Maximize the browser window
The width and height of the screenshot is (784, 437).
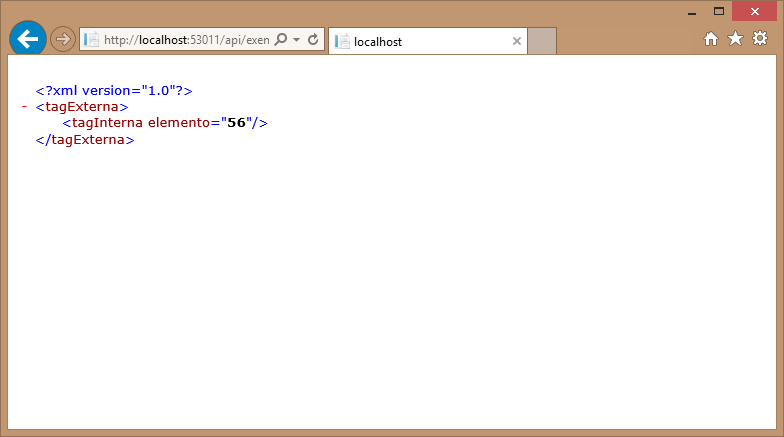point(719,11)
